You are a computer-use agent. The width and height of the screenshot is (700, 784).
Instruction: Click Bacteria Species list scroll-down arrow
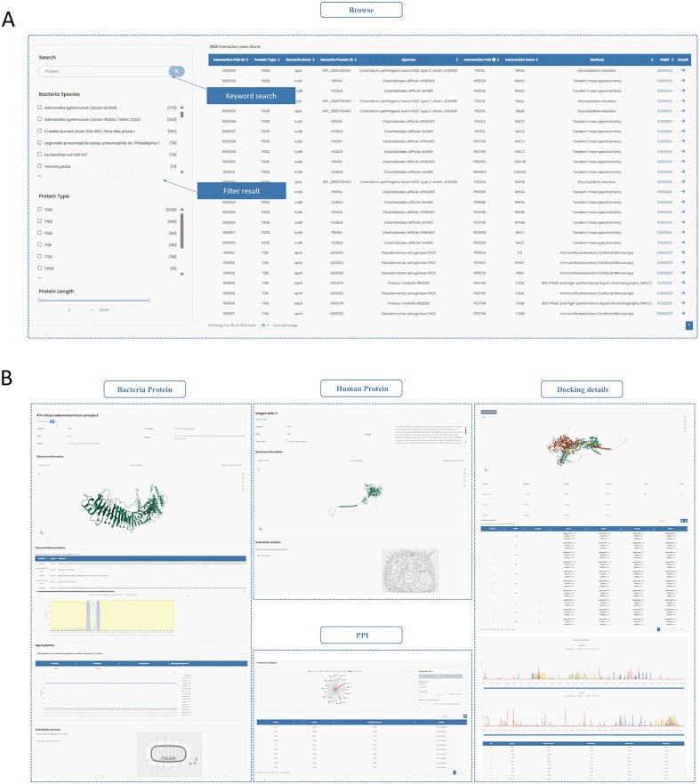pos(181,172)
